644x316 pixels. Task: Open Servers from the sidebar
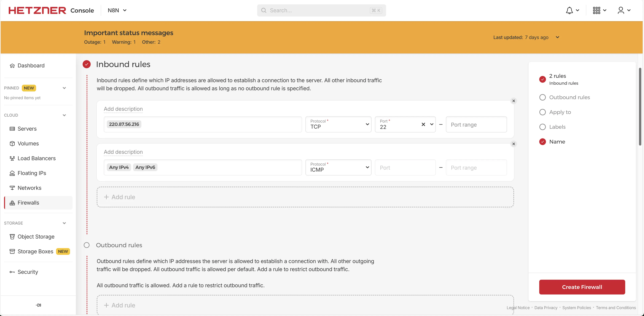point(27,129)
